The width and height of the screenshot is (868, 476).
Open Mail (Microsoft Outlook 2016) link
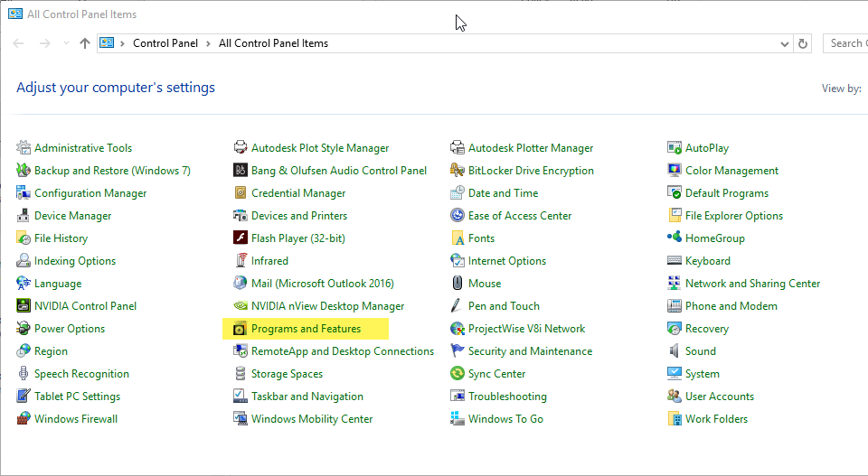(323, 283)
